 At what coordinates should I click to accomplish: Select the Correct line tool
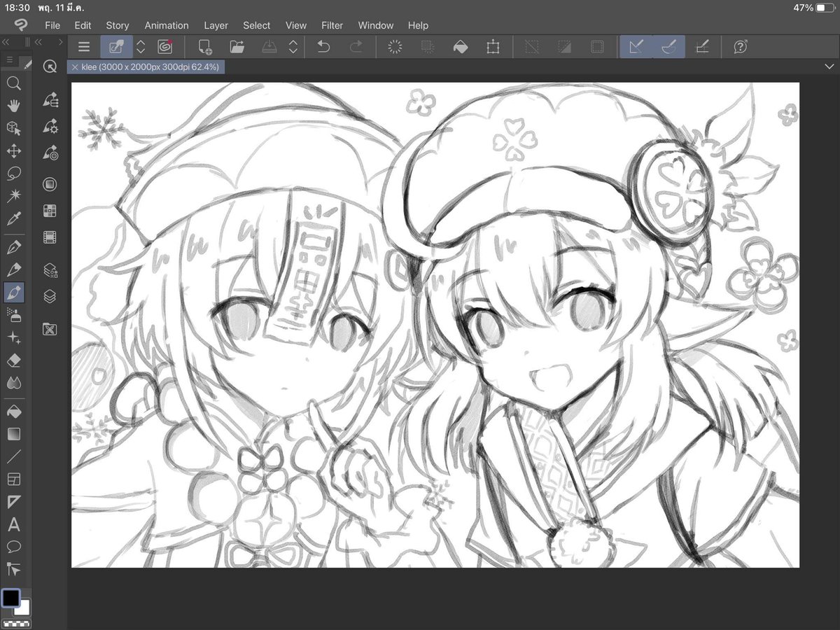pyautogui.click(x=13, y=568)
